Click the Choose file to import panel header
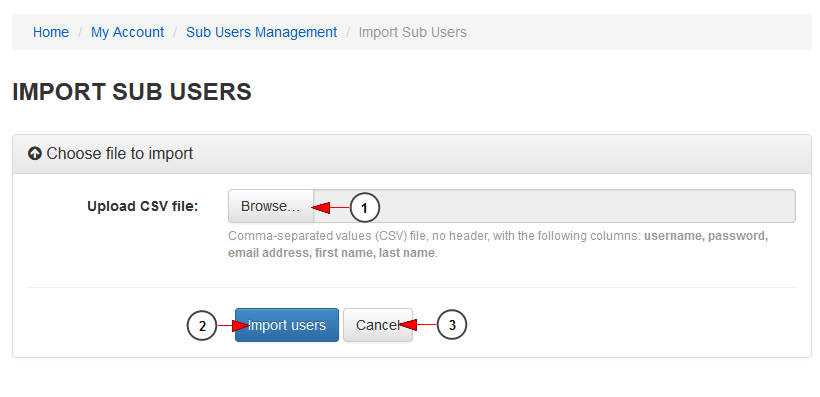The image size is (820, 397). coord(412,154)
